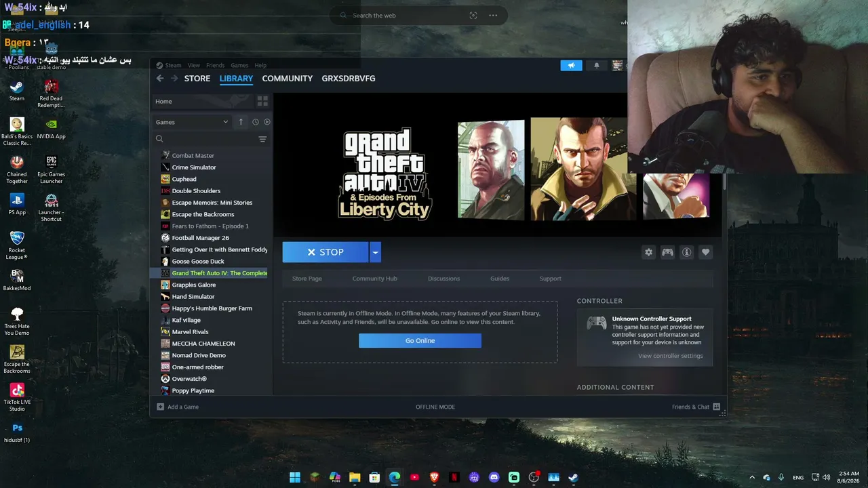Open the GTA IV Store Page link
The height and width of the screenshot is (488, 868).
pos(307,279)
